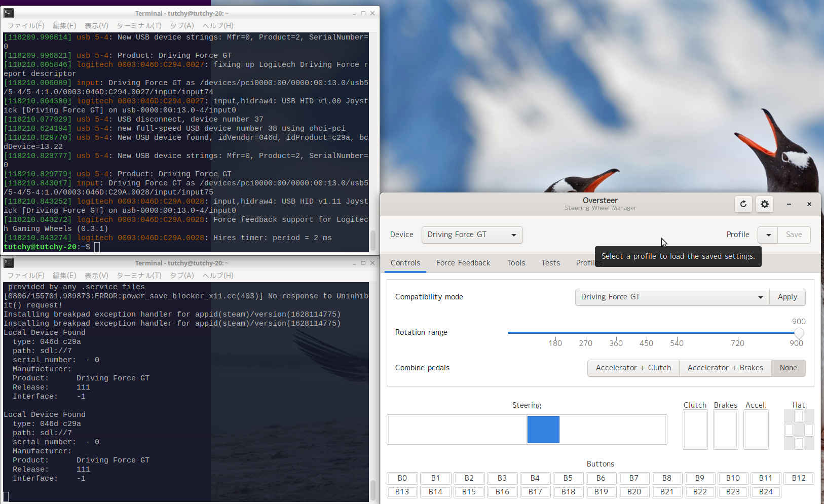This screenshot has width=824, height=504.
Task: Enable Accelerator + Brakes pedal combining
Action: 725,368
